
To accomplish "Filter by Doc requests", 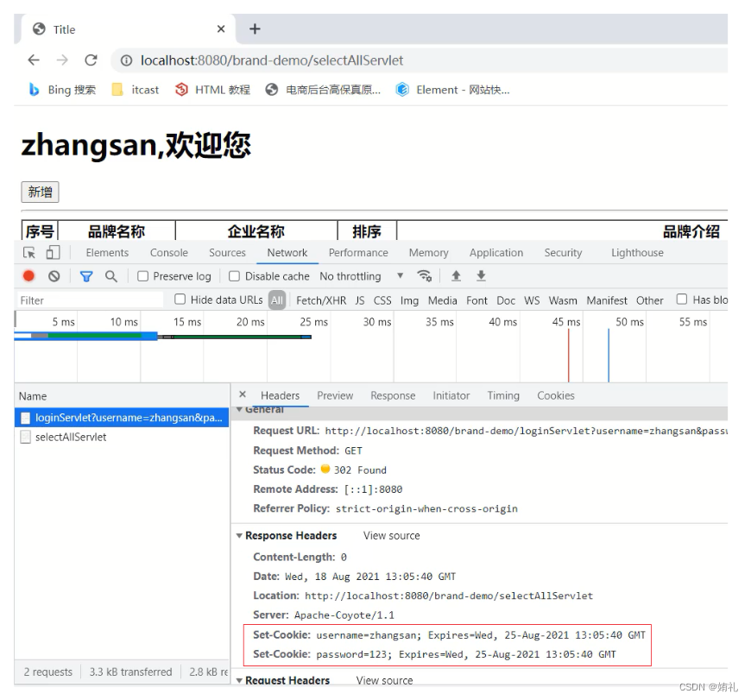I will click(x=506, y=300).
